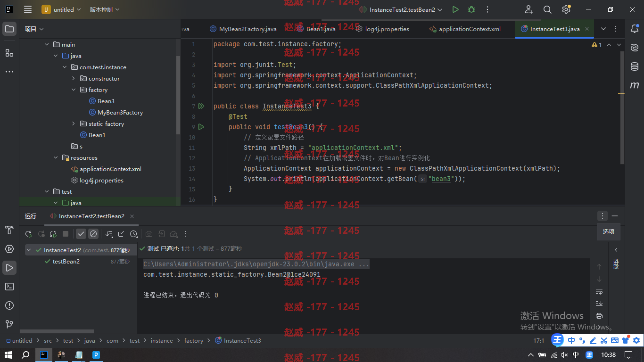Stop the running process square button
The height and width of the screenshot is (362, 644).
pyautogui.click(x=66, y=234)
